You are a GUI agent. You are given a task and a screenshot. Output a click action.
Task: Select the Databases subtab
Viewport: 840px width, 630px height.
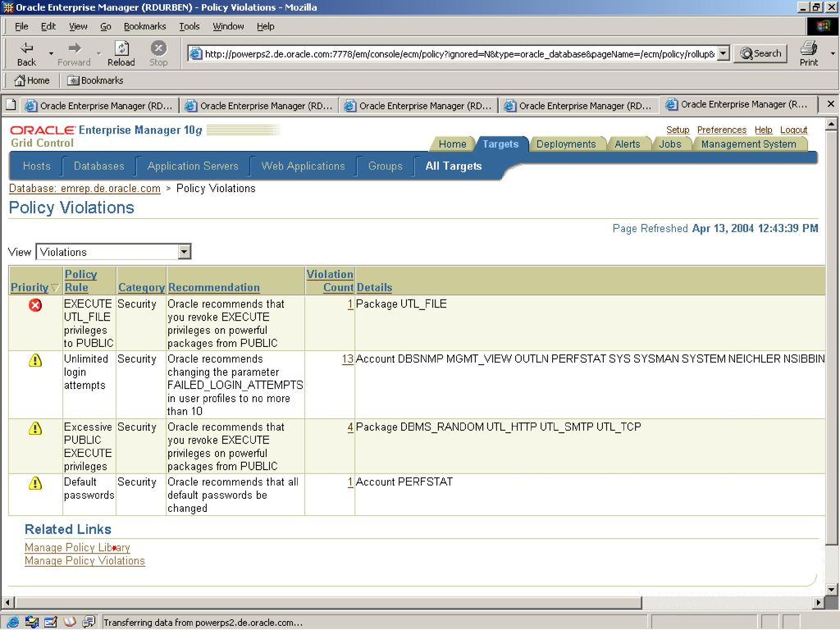tap(99, 166)
